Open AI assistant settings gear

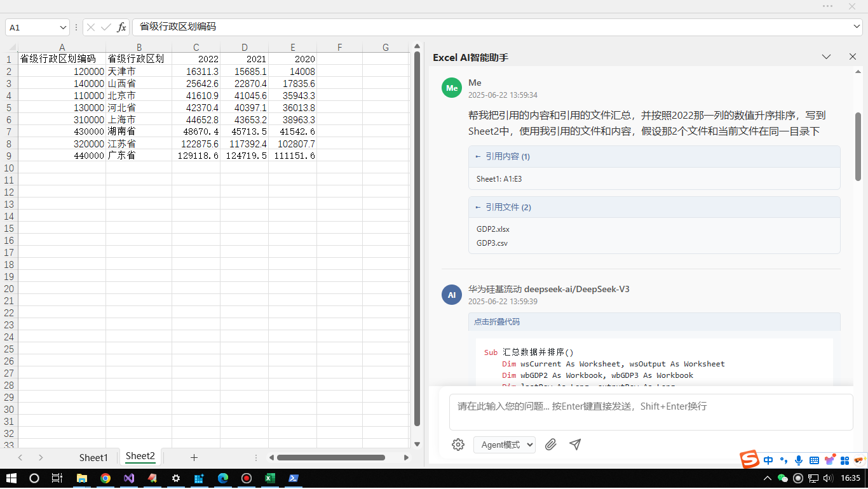[x=458, y=445]
